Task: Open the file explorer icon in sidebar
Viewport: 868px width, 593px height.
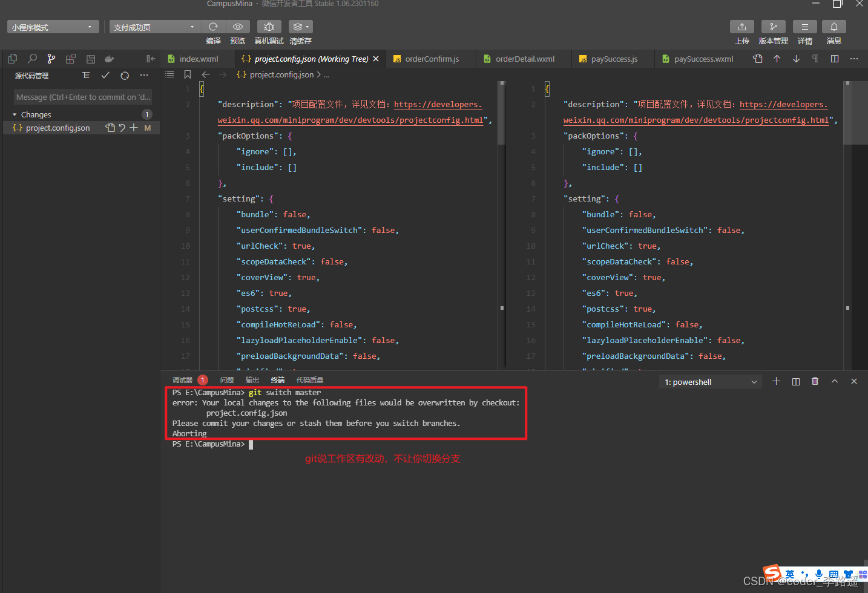Action: pos(13,59)
